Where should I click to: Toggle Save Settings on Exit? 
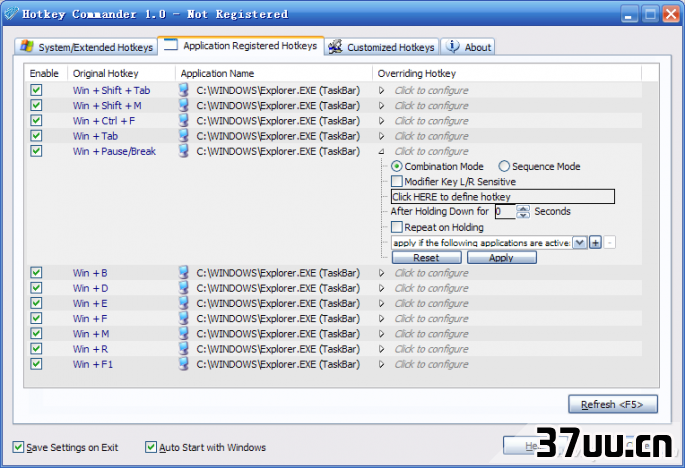click(x=18, y=447)
